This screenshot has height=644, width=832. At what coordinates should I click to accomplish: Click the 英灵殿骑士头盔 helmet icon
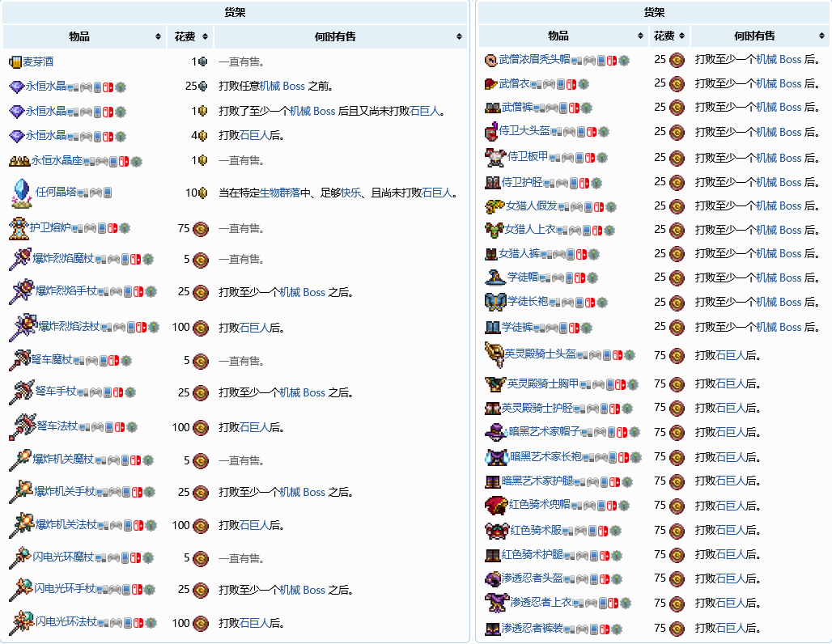(494, 354)
